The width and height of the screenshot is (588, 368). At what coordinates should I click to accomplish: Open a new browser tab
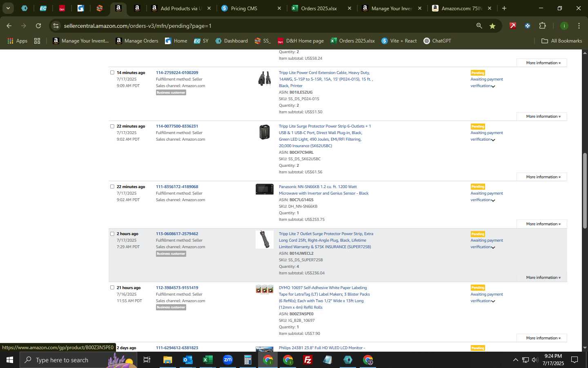(x=504, y=8)
